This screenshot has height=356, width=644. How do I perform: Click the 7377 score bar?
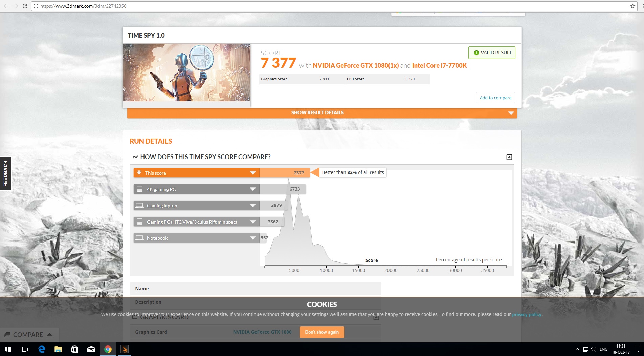(x=284, y=173)
